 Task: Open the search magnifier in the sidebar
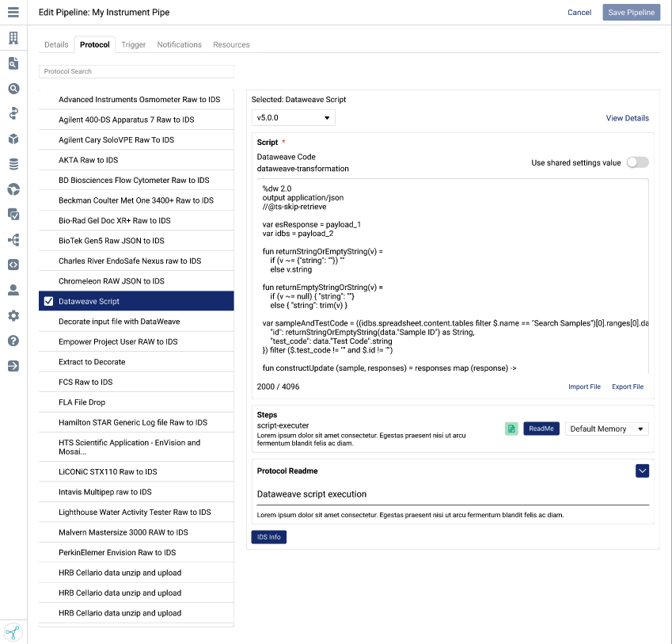click(x=13, y=89)
